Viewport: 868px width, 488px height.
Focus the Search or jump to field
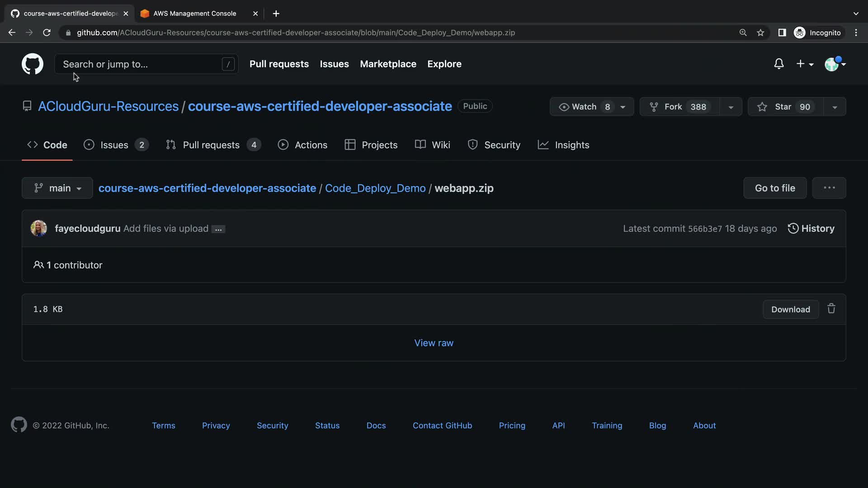(140, 64)
